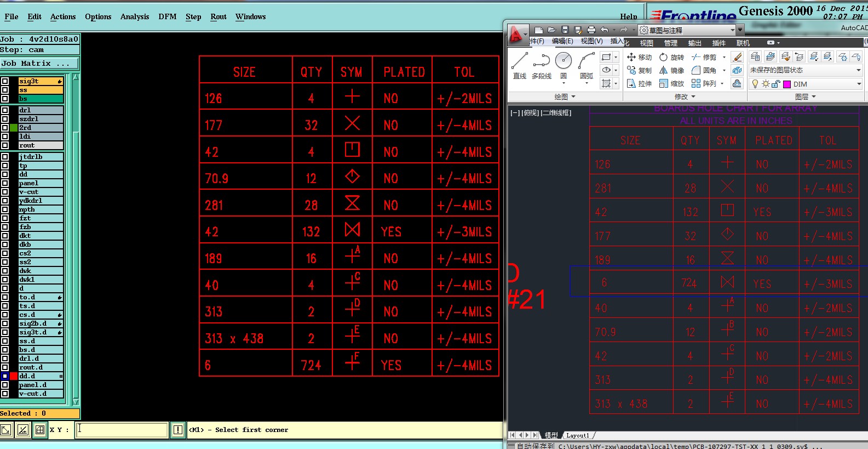This screenshot has height=449, width=868.
Task: Open Genesis Actions menu
Action: 63,16
